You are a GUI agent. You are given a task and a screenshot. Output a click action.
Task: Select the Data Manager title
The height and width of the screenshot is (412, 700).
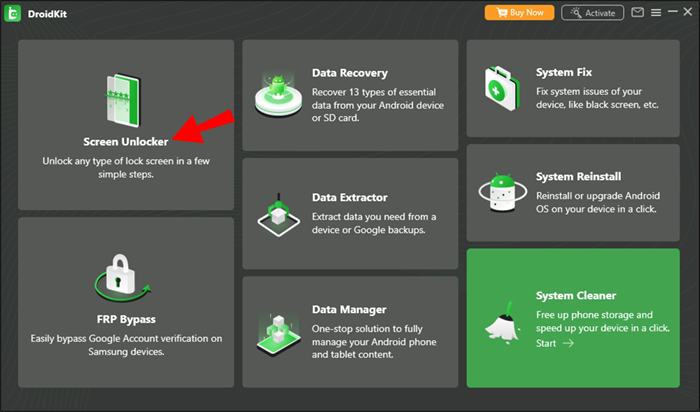tap(349, 309)
